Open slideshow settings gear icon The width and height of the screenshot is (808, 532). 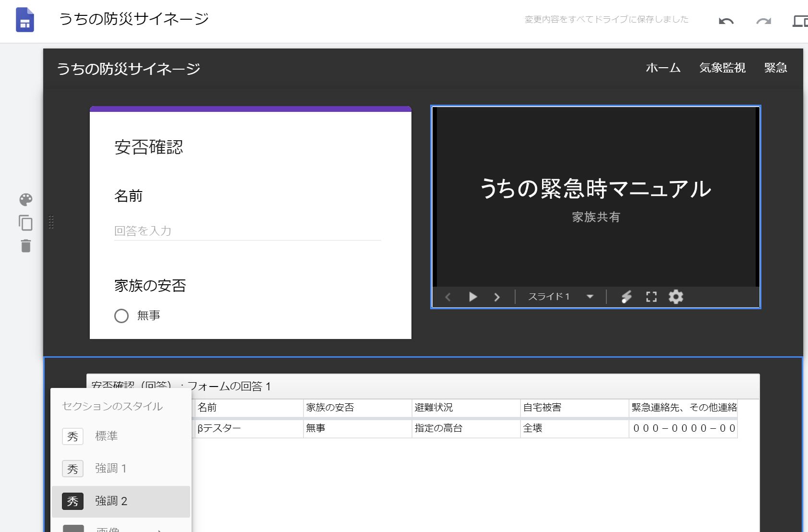point(675,297)
